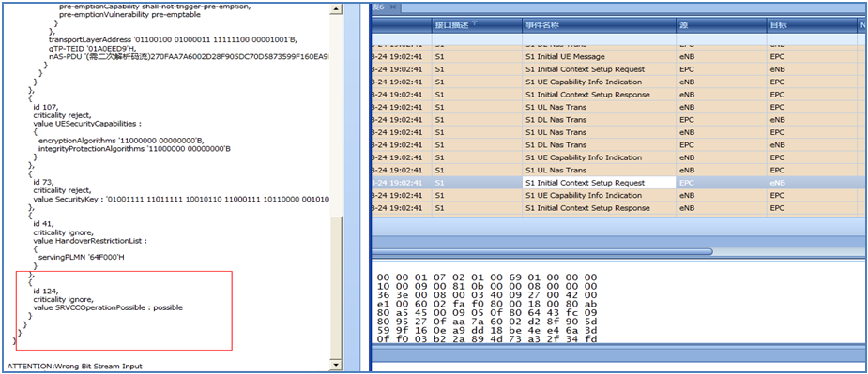Click the up arrow of the decode panel scrollbar
The width and height of the screenshot is (868, 374).
coord(336,9)
